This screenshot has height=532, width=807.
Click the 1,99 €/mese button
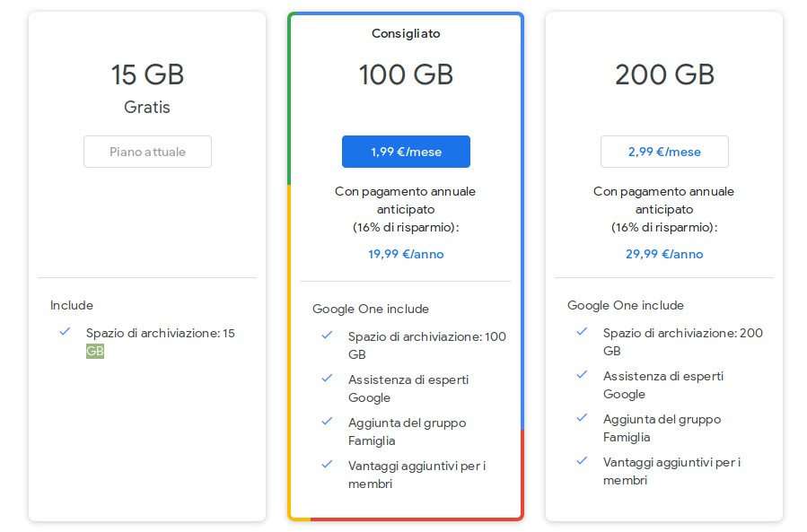pos(406,152)
